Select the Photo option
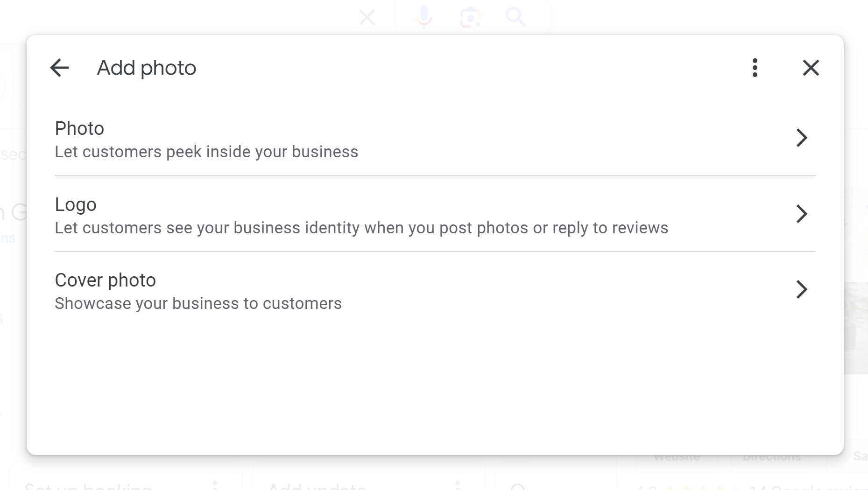The image size is (868, 490). (79, 129)
